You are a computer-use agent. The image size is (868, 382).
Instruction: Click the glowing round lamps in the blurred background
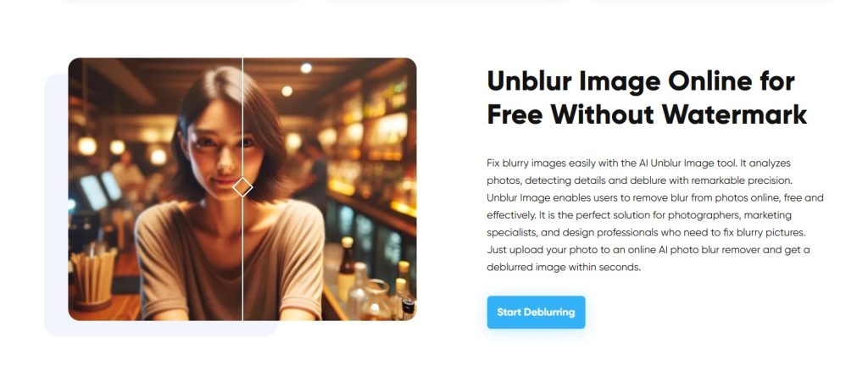(118, 151)
